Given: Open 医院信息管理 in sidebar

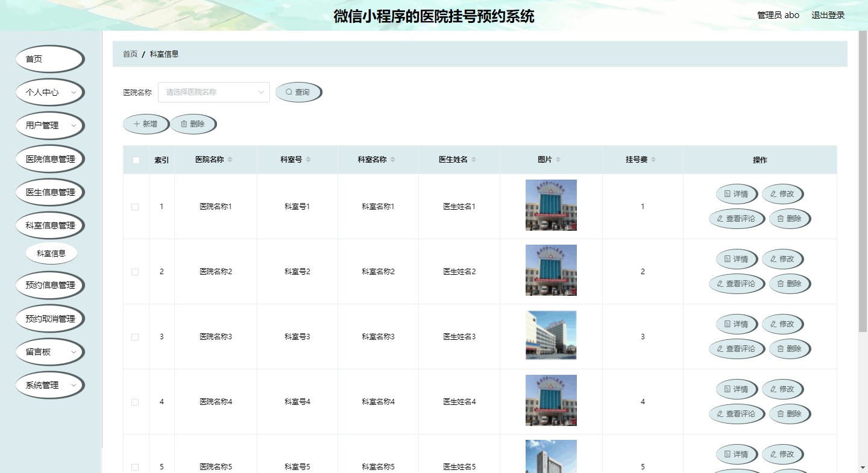Looking at the screenshot, I should [x=49, y=159].
